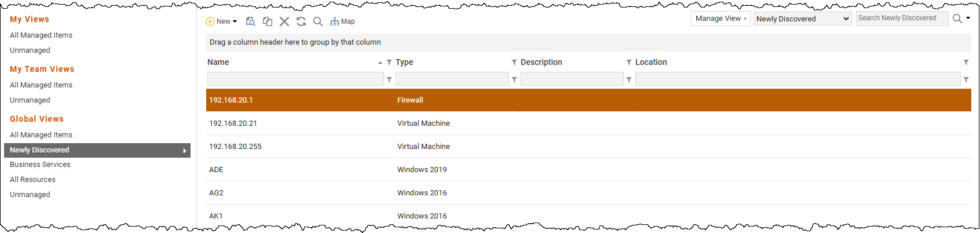This screenshot has height=233, width=980.
Task: Refresh the Newly Discovered list
Action: pyautogui.click(x=301, y=21)
